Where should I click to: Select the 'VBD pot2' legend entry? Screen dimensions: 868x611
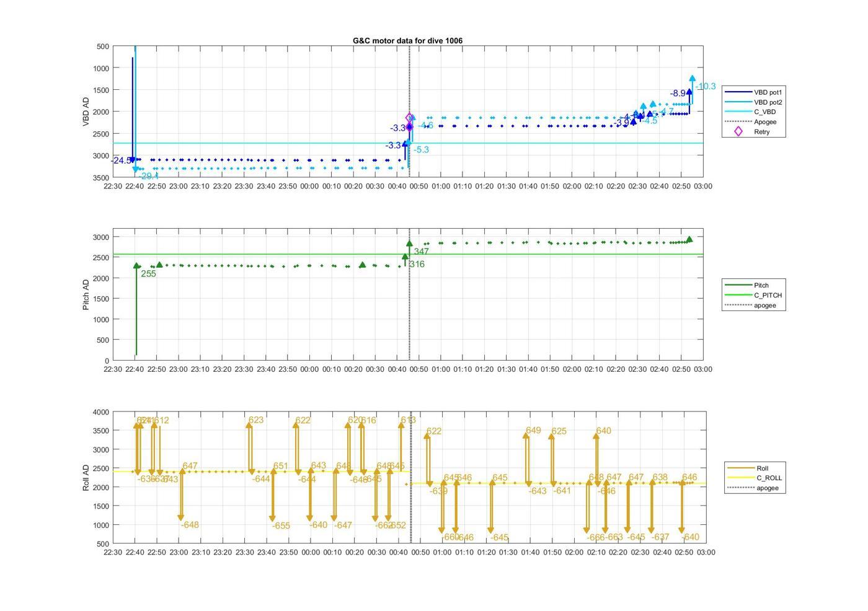point(753,102)
